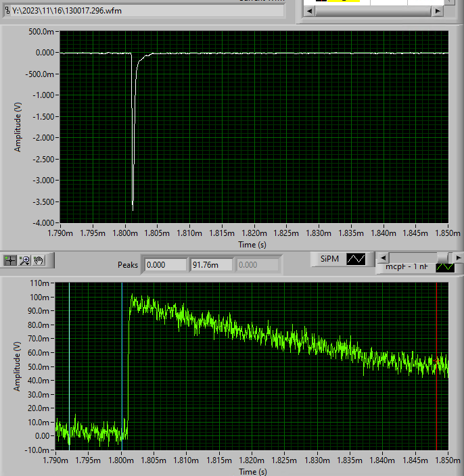
Task: Click the green waveform peak near 100m
Action: click(x=132, y=295)
